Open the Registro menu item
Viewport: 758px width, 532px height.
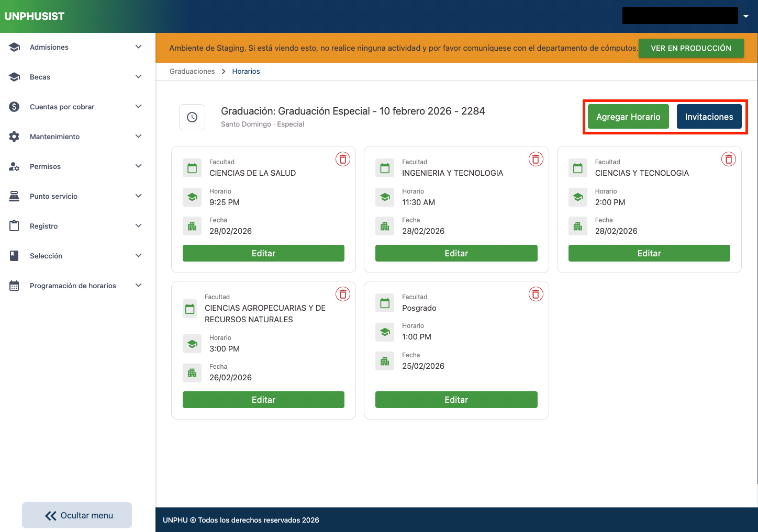pos(44,226)
